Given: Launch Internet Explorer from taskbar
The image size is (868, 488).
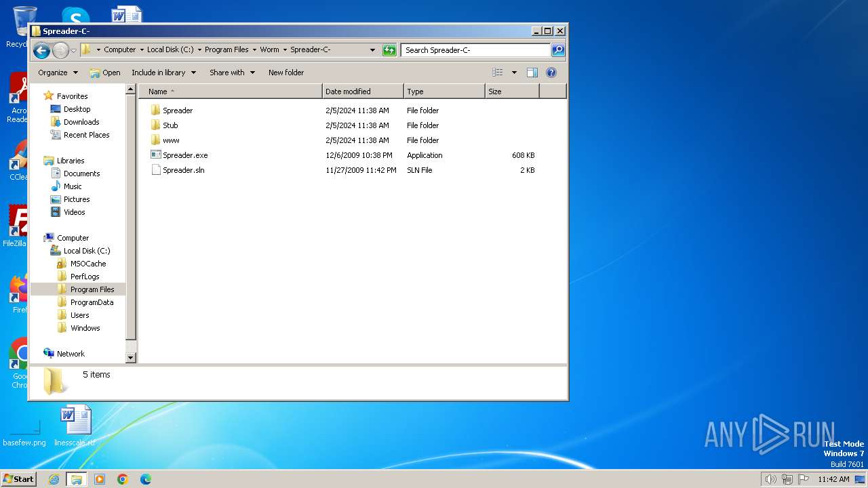Looking at the screenshot, I should pos(54,479).
